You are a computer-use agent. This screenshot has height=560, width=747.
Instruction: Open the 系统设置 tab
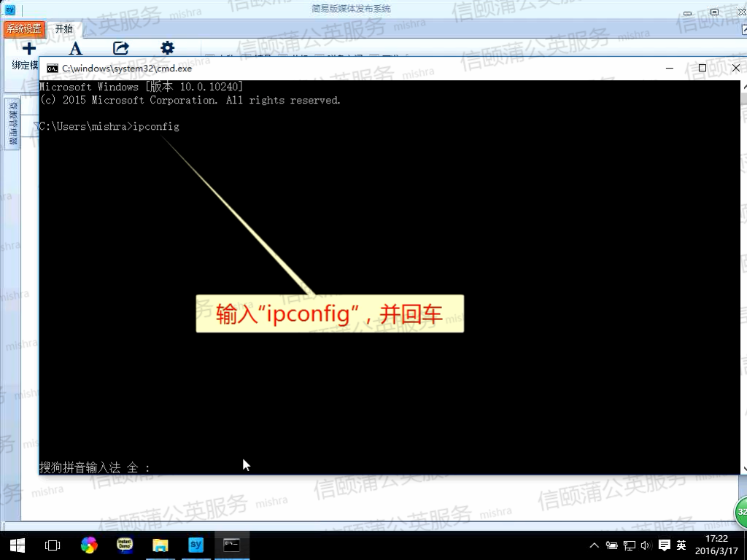coord(25,28)
